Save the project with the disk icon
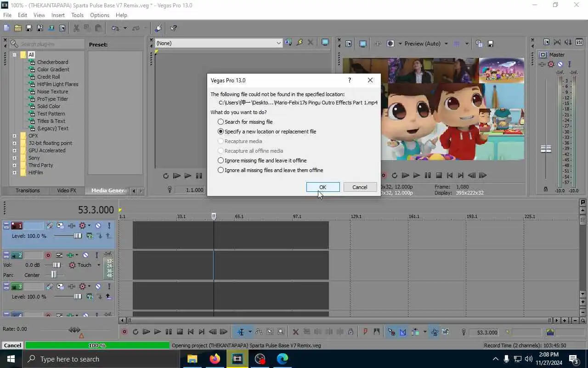This screenshot has width=588, height=368. pyautogui.click(x=28, y=28)
